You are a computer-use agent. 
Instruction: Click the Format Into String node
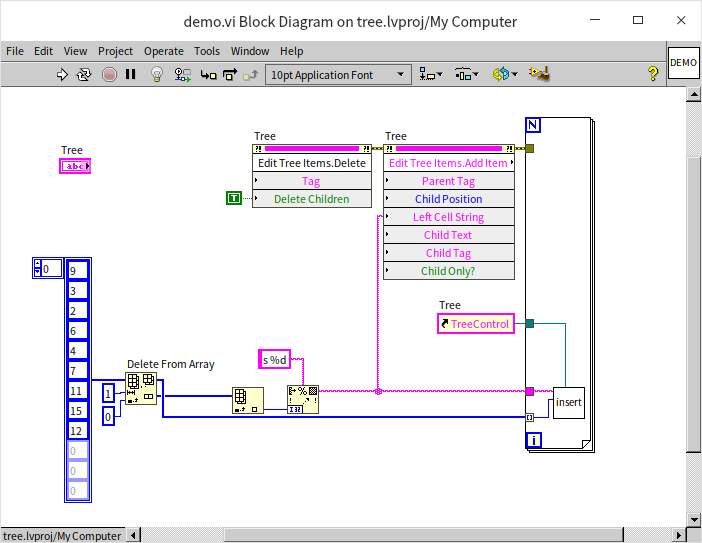point(303,399)
